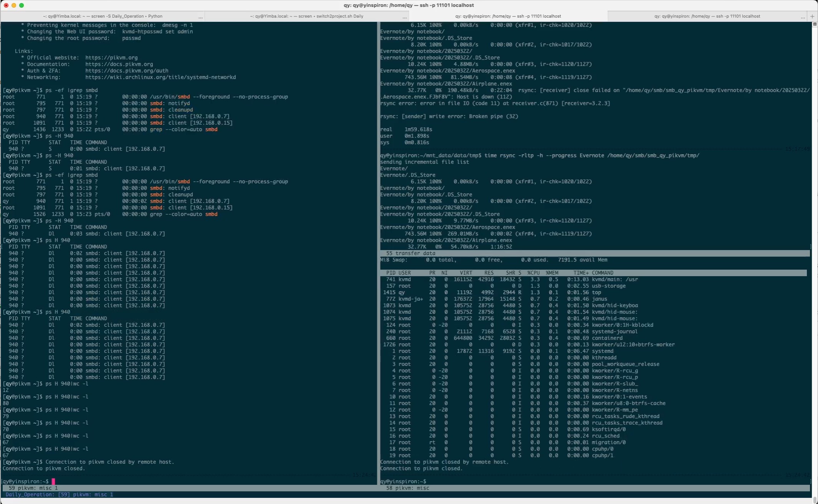Click the 'time rsync -rltp -h --progress' command
The image size is (818, 504).
[592, 155]
